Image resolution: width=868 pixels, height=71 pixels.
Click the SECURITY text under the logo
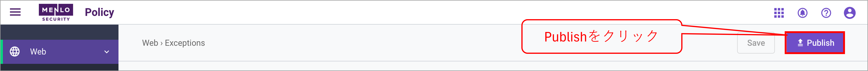56,19
